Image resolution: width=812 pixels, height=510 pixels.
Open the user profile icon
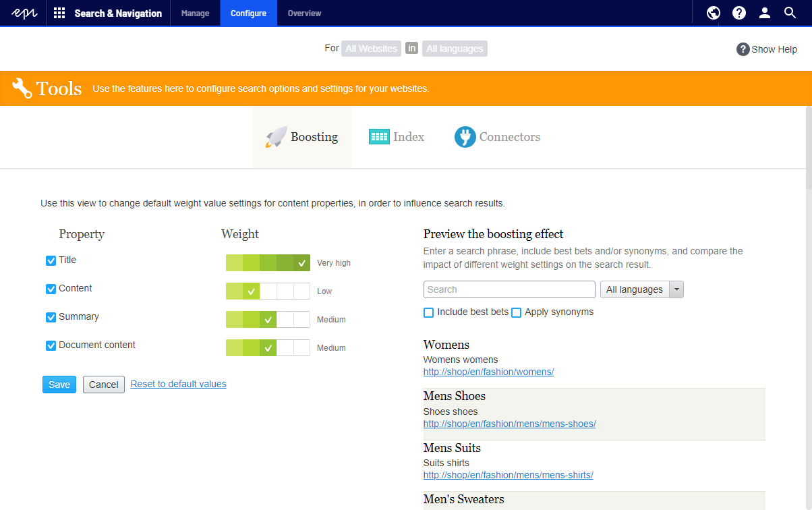765,13
